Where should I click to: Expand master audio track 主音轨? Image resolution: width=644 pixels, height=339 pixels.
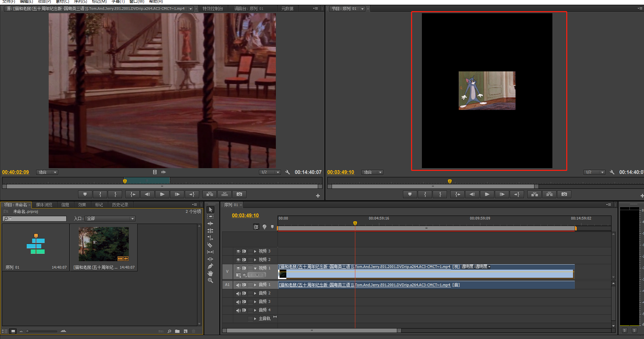tap(255, 319)
